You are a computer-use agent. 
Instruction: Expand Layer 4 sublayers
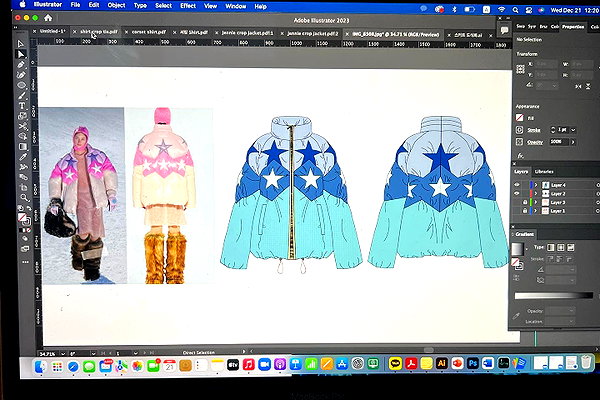[x=536, y=185]
